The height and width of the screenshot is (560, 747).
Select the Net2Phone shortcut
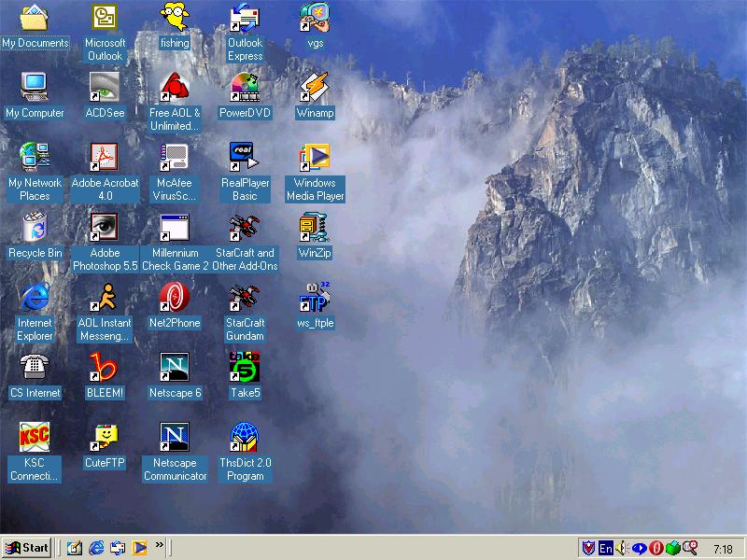pyautogui.click(x=175, y=297)
